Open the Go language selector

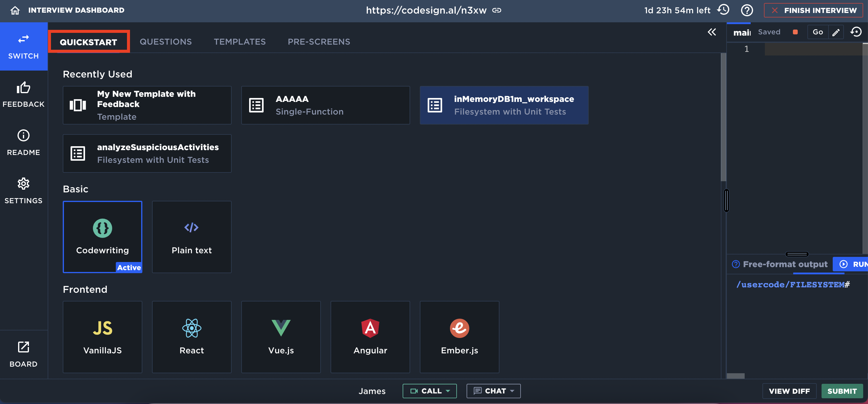click(x=817, y=32)
